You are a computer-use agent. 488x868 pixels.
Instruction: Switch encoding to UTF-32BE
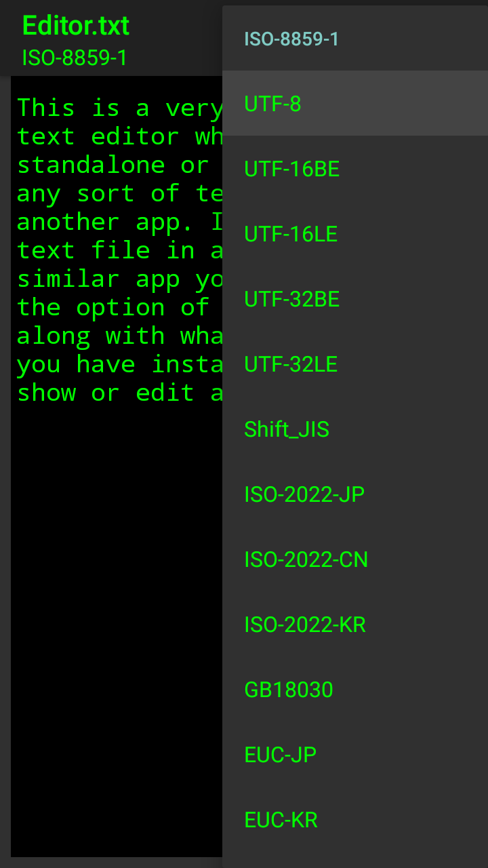click(x=355, y=299)
